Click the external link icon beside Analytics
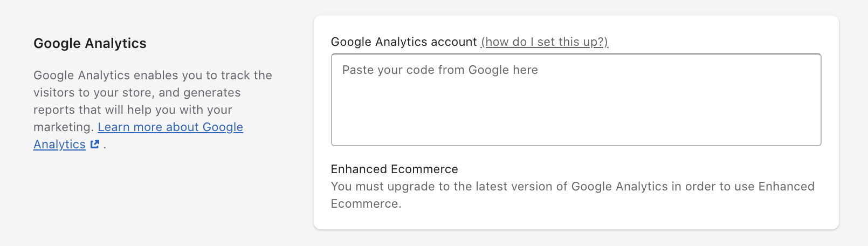The height and width of the screenshot is (246, 868). (x=95, y=144)
